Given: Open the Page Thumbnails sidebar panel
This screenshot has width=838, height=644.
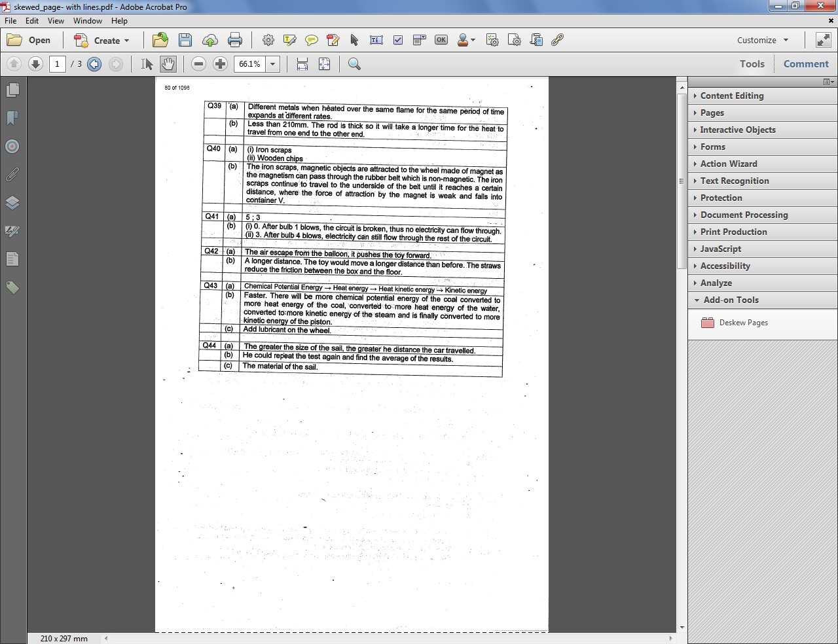Looking at the screenshot, I should click(12, 90).
